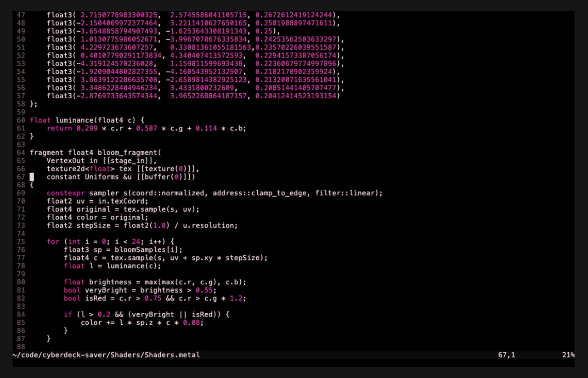Image resolution: width=588 pixels, height=378 pixels.
Task: Click the "float brightness = max(...)" line
Action: pos(155,282)
